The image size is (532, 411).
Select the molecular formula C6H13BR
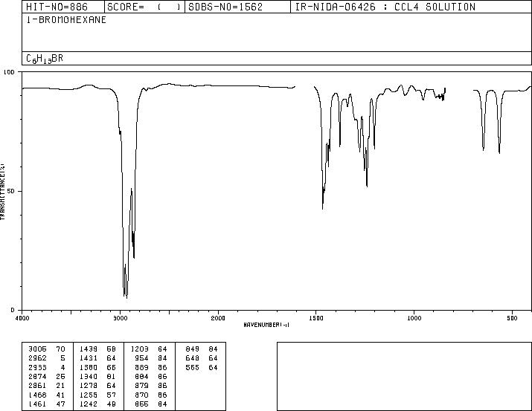coord(45,59)
